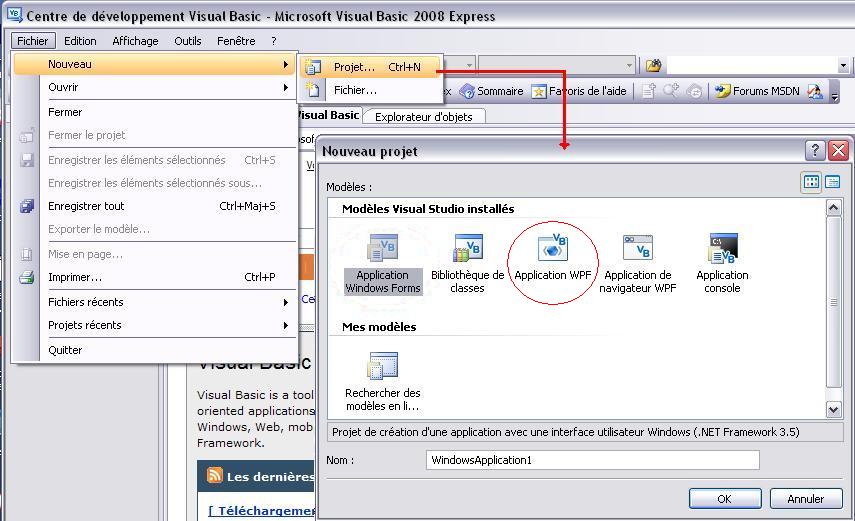855x521 pixels.
Task: Choose Projet… Ctrl+N from submenu
Action: 370,67
